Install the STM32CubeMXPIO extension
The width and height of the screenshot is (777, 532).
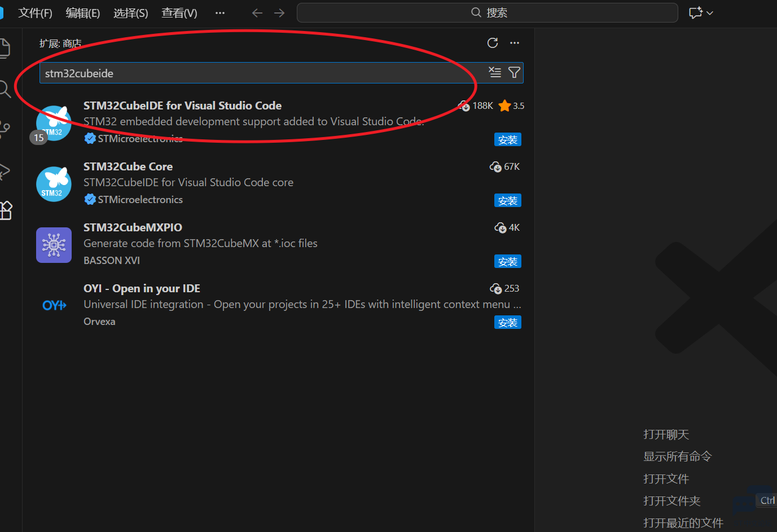pyautogui.click(x=508, y=262)
